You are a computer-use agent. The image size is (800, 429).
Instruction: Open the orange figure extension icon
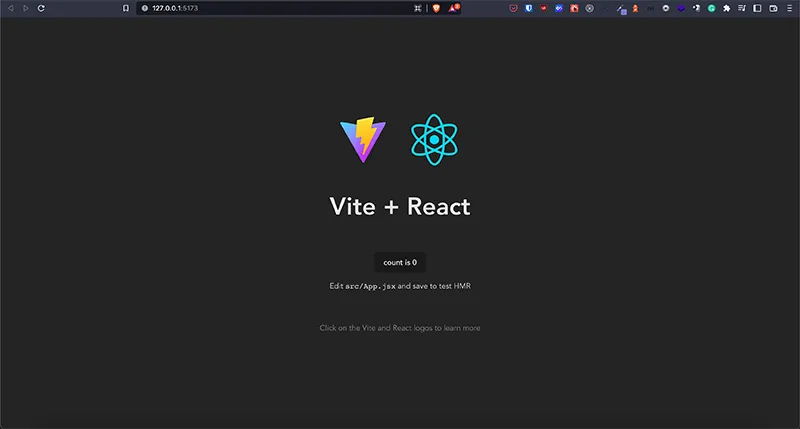coord(635,8)
